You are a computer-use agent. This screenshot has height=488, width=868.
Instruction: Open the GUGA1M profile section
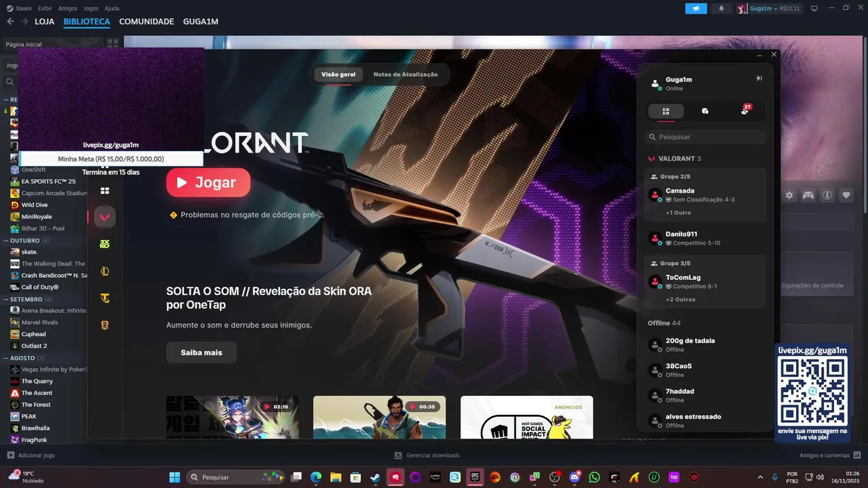(x=201, y=22)
